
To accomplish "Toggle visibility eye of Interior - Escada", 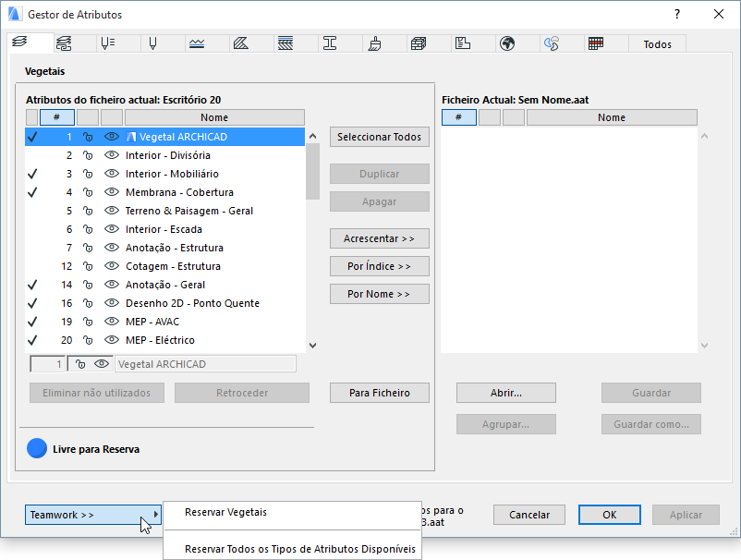I will [x=112, y=229].
